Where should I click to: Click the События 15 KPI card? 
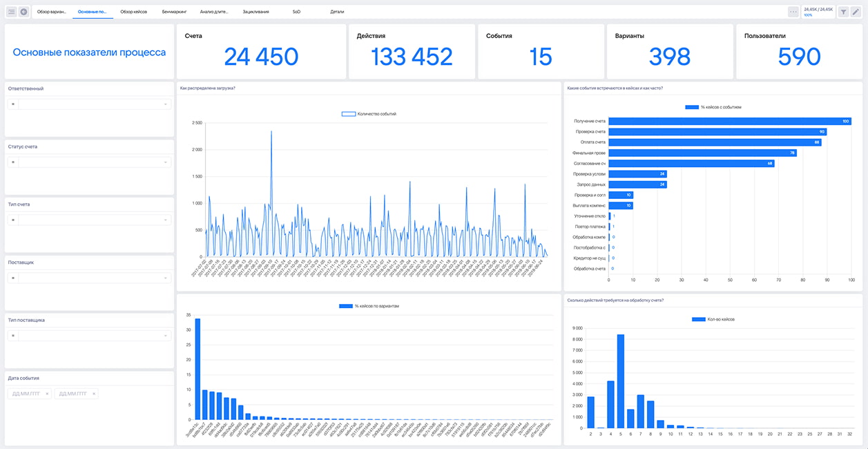coord(541,52)
